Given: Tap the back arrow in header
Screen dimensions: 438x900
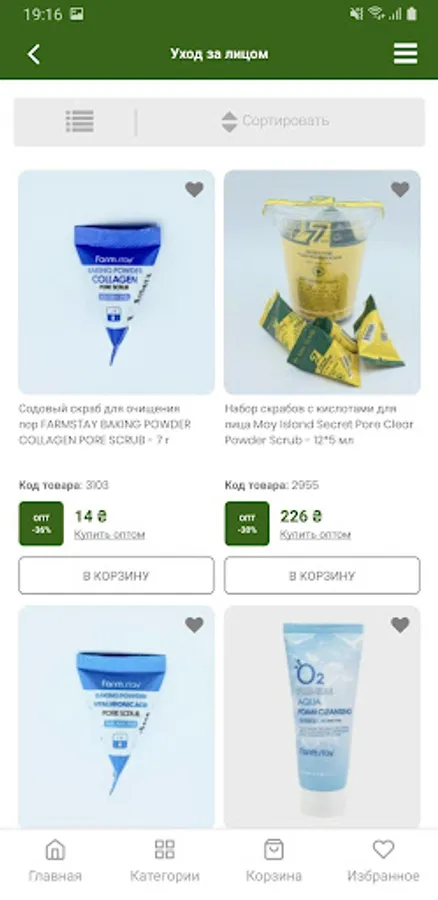Looking at the screenshot, I should (x=34, y=54).
